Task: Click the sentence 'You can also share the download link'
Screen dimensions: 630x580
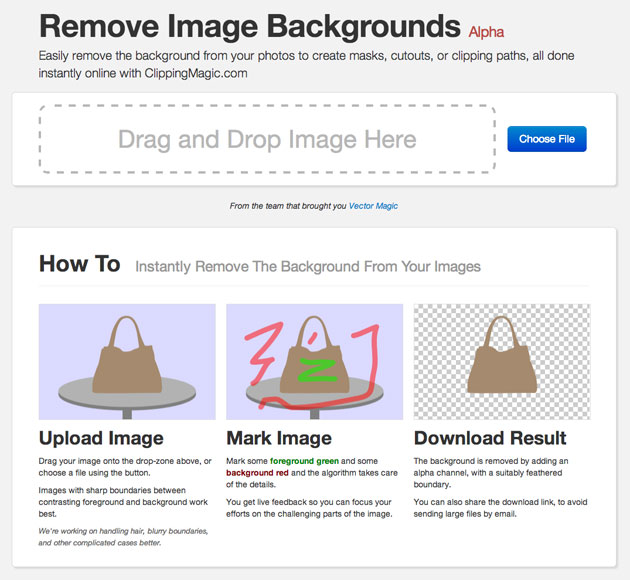Action: (500, 508)
